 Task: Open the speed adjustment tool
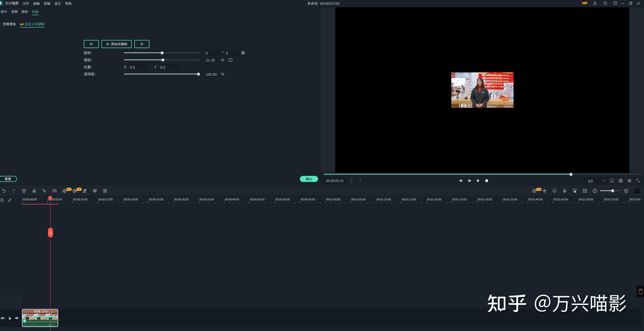point(54,191)
